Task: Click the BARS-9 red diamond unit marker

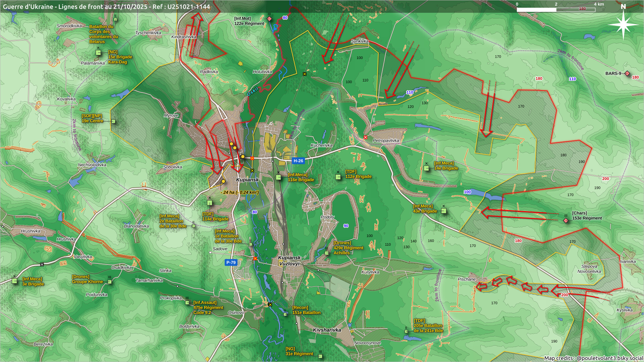Action: click(627, 73)
